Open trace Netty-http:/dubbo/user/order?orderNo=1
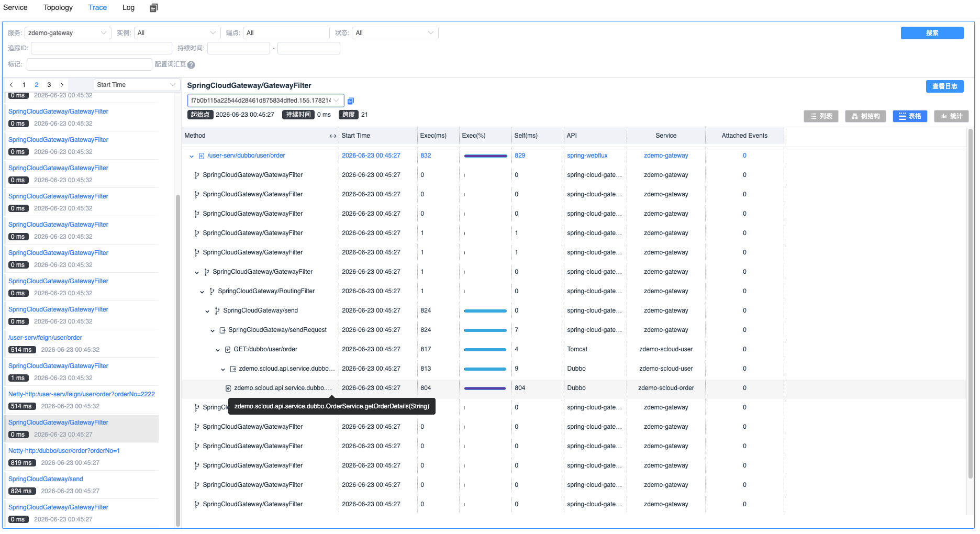Screen dimensions: 980x534 64,451
